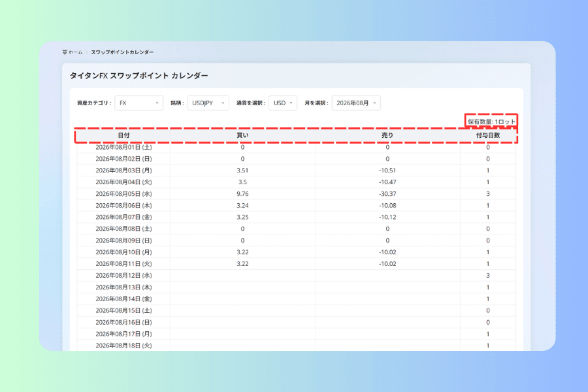Select the date cell 2026年08月04日 (火)
The width and height of the screenshot is (588, 392).
tap(123, 182)
